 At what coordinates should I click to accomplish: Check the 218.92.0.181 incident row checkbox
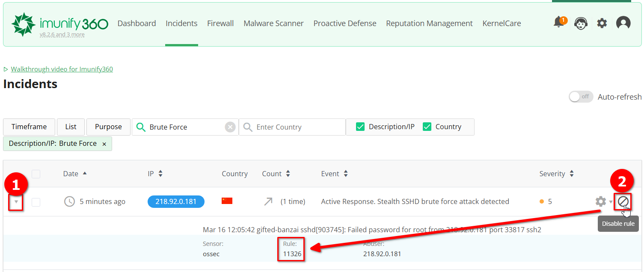[x=36, y=202]
